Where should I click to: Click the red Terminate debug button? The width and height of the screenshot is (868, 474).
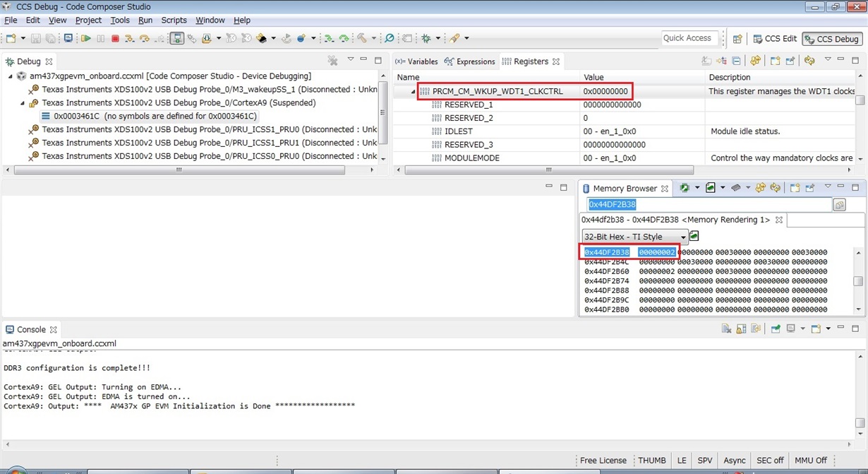click(x=115, y=38)
